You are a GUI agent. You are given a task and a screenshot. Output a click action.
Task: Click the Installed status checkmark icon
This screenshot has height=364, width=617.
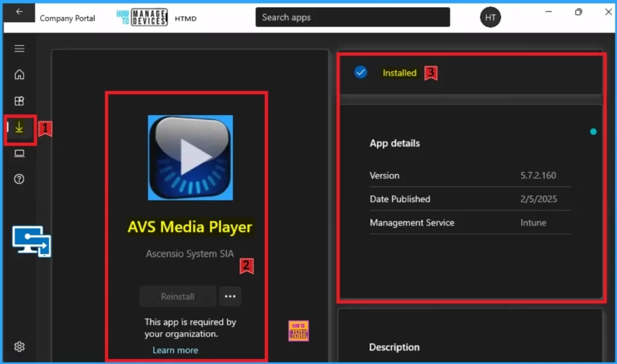[360, 72]
